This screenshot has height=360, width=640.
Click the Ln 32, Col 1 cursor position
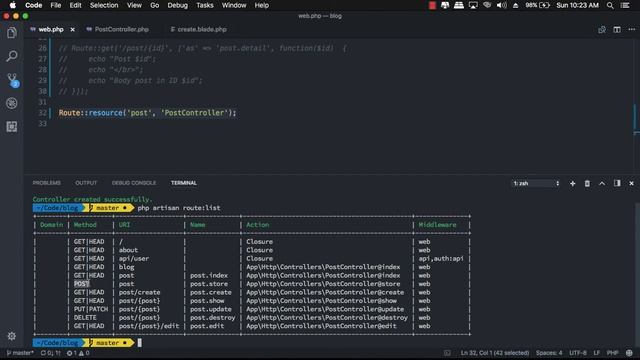click(495, 353)
